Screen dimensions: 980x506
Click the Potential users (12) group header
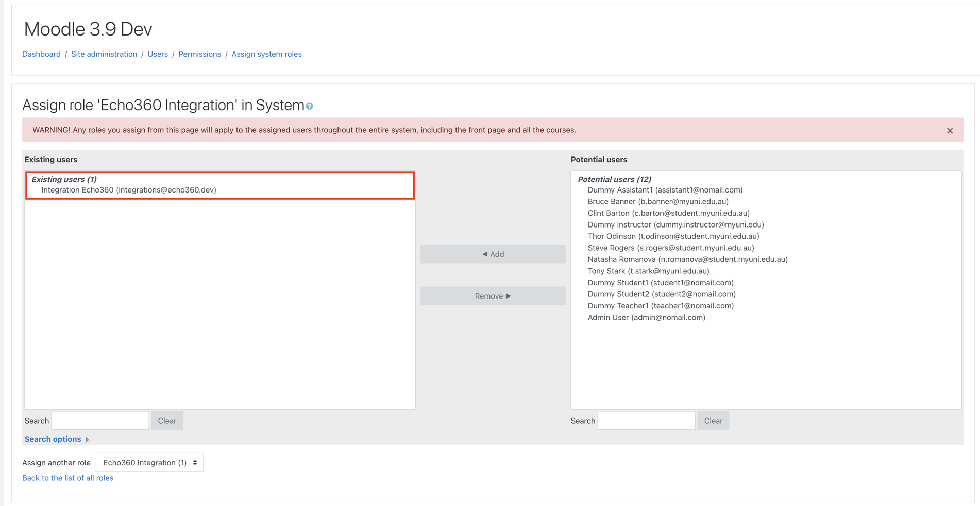(614, 179)
